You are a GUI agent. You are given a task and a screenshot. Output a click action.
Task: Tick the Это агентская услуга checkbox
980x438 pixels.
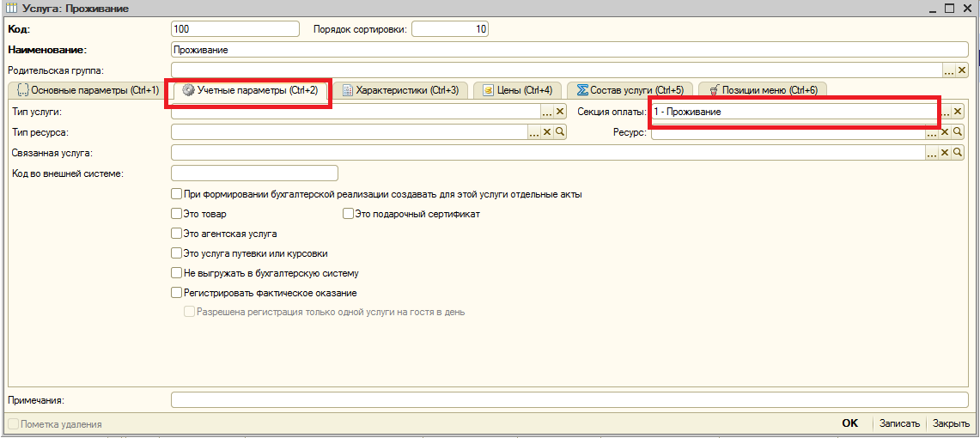176,234
